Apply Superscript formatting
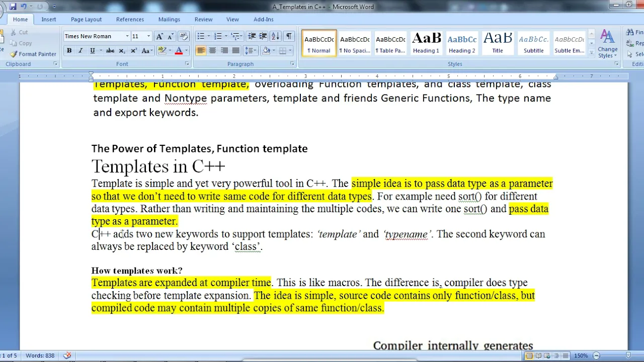 coord(134,51)
